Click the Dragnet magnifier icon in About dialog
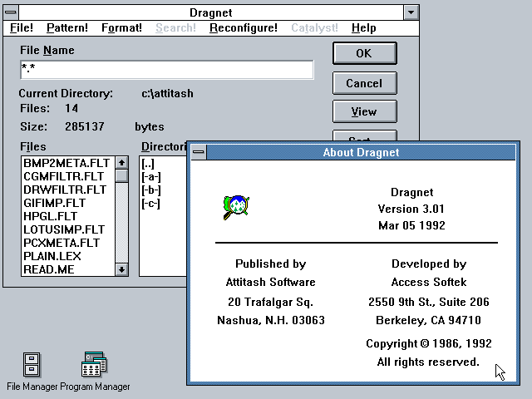This screenshot has width=532, height=399. 236,207
